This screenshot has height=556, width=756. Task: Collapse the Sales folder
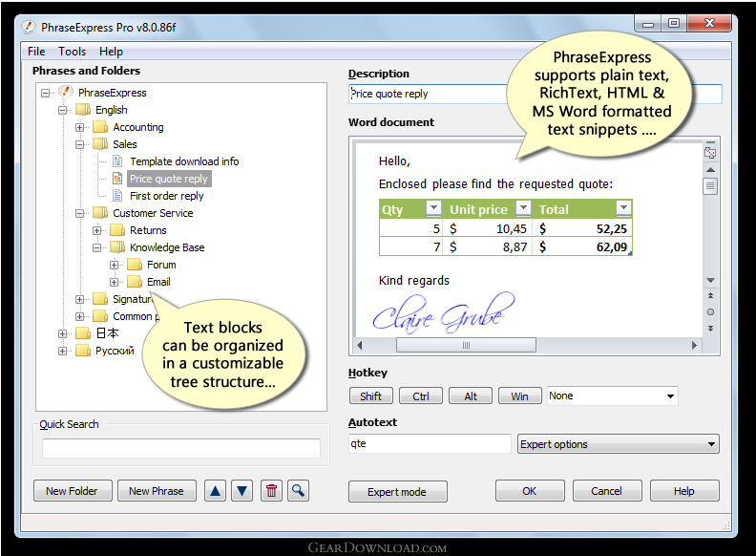pos(80,144)
